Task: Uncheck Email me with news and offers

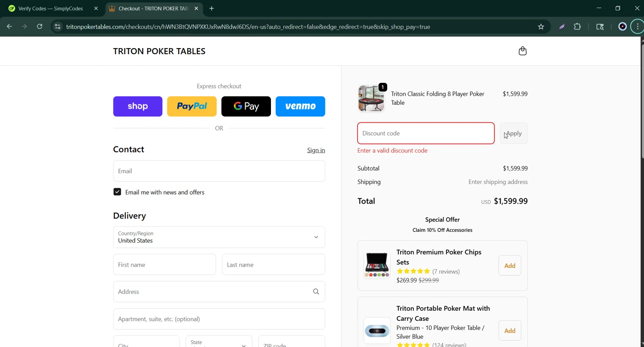Action: [117, 192]
